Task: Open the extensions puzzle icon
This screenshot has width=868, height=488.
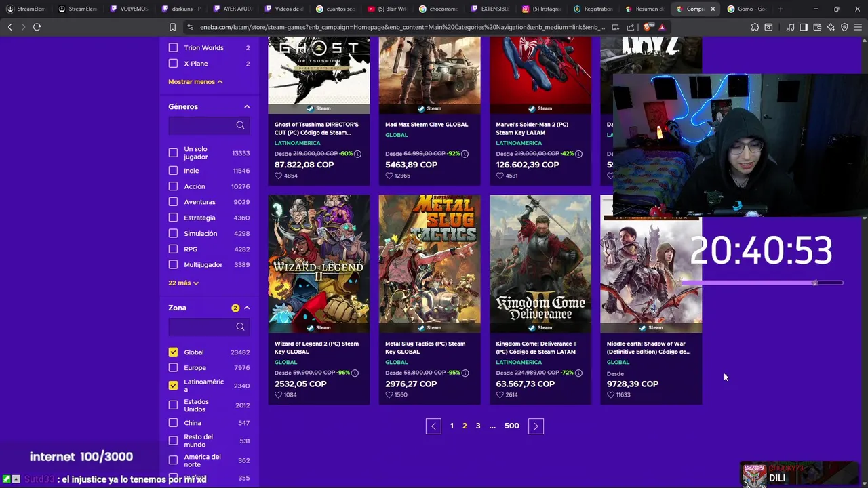Action: coord(755,27)
